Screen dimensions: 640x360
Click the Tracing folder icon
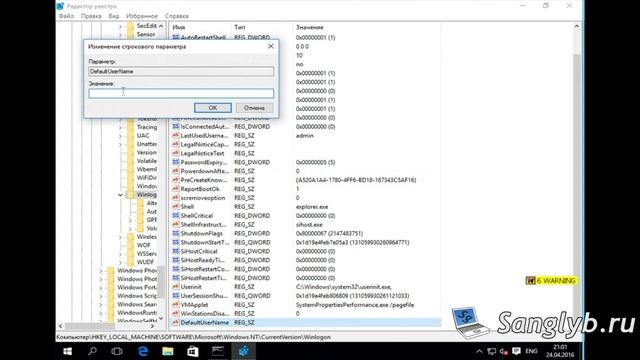[x=131, y=127]
